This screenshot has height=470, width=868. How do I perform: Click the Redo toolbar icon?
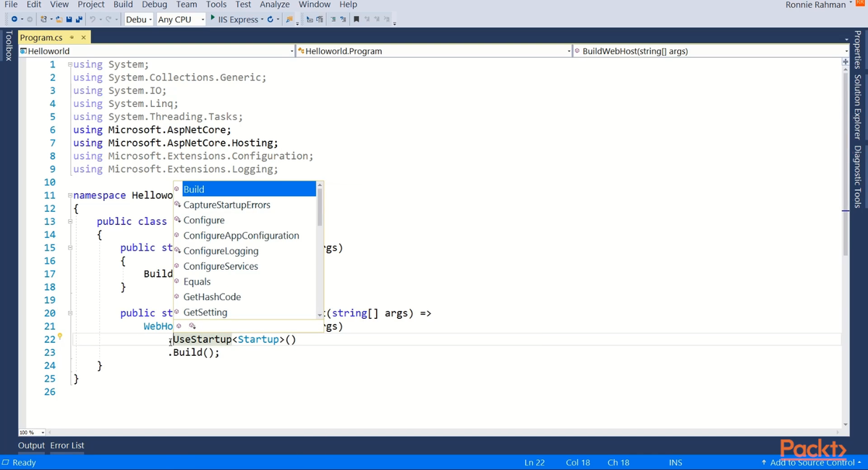(108, 20)
